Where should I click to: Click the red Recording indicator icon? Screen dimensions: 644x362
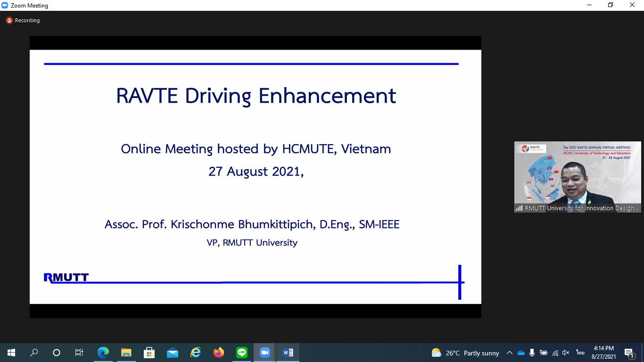(x=9, y=20)
